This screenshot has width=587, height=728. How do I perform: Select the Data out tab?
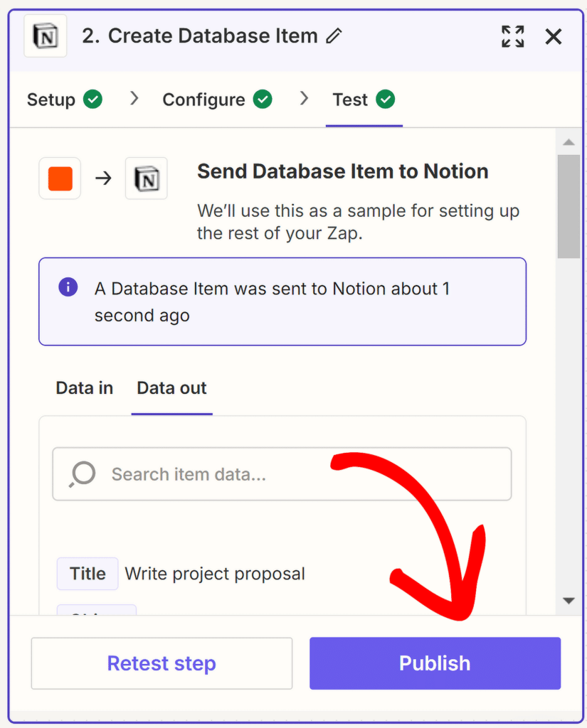tap(171, 388)
